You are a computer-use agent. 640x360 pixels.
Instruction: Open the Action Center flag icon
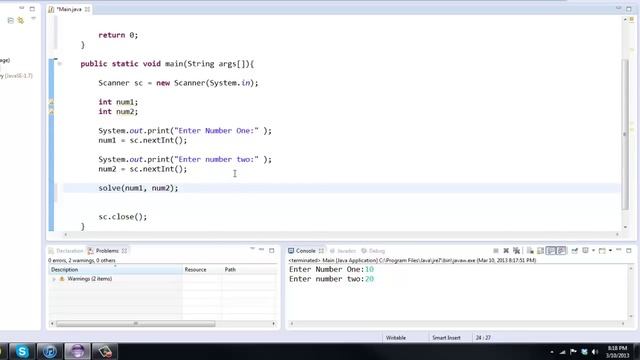click(x=573, y=351)
